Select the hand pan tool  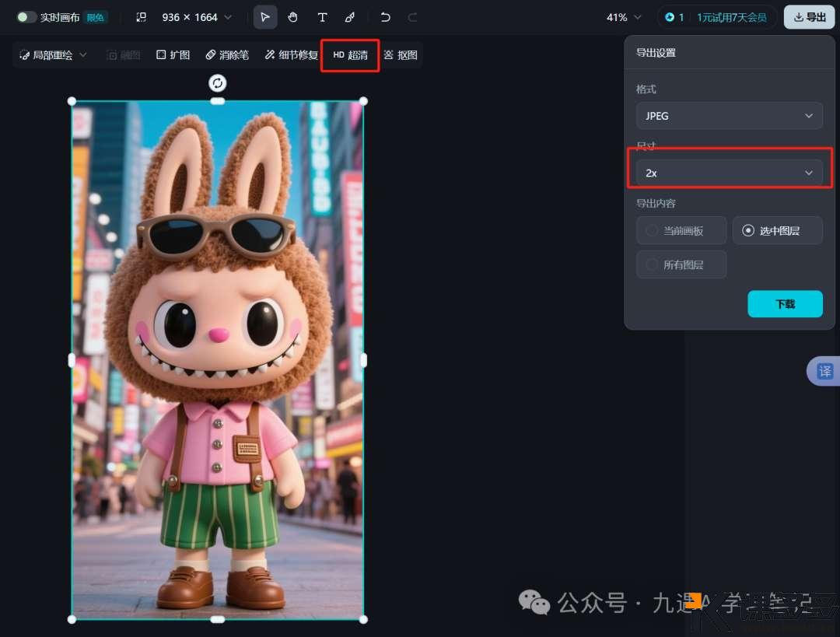(292, 17)
